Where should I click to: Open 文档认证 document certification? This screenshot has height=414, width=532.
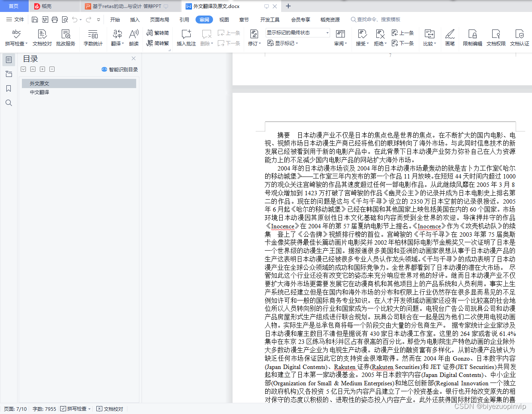pos(520,38)
